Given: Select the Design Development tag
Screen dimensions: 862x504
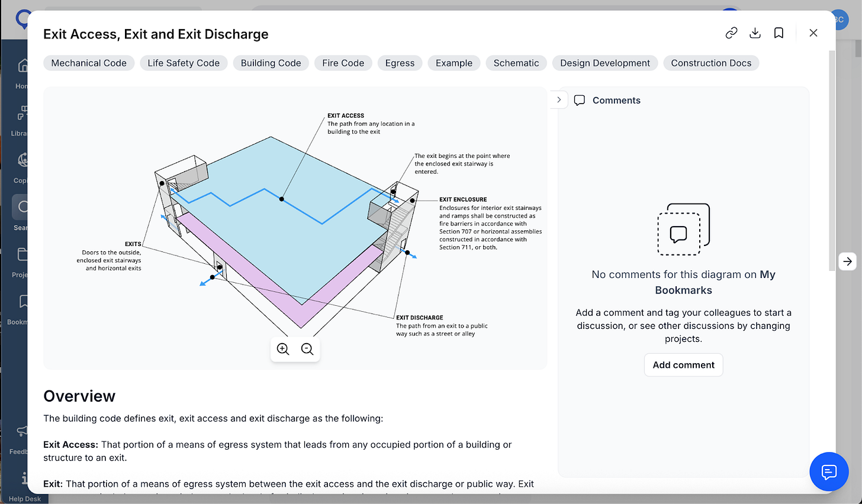Looking at the screenshot, I should (x=605, y=63).
